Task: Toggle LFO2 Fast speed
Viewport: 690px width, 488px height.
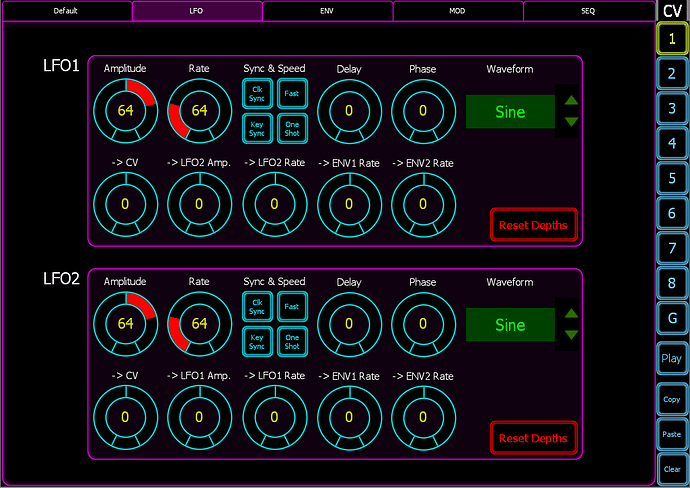Action: pos(292,307)
